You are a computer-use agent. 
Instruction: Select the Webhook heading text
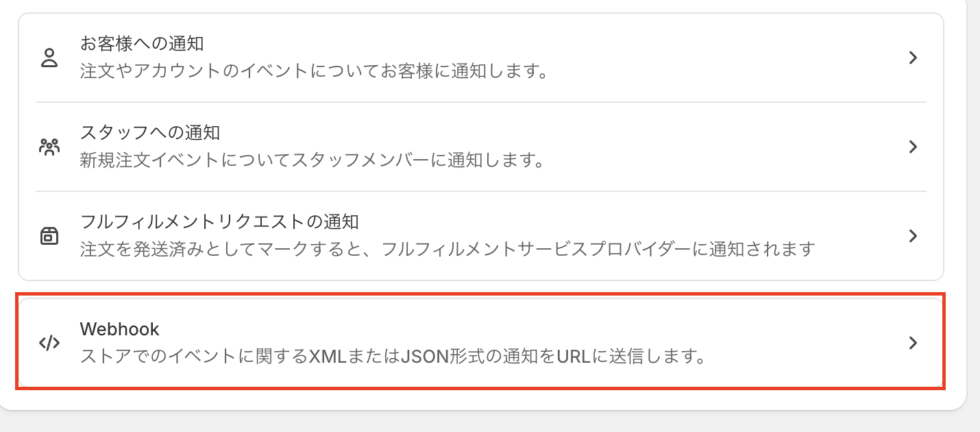(x=119, y=329)
